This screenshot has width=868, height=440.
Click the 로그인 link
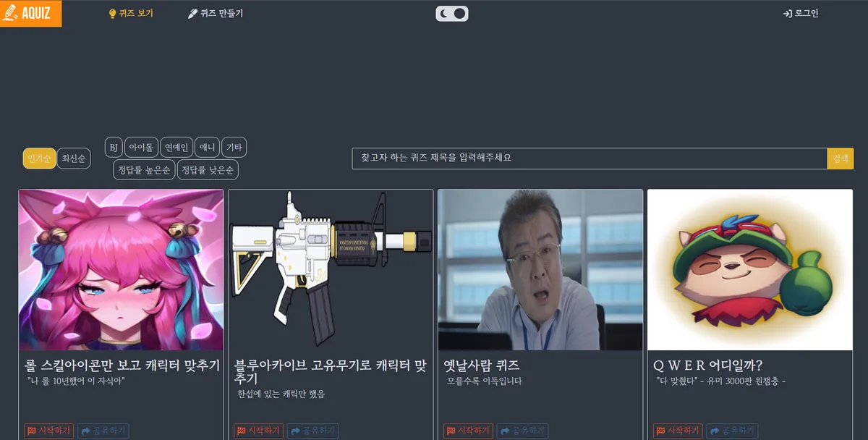pos(801,14)
